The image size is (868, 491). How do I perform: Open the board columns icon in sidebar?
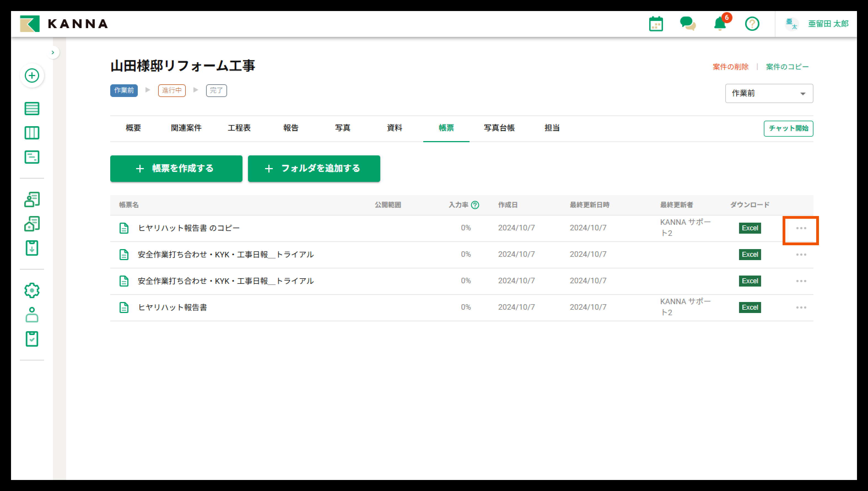32,133
